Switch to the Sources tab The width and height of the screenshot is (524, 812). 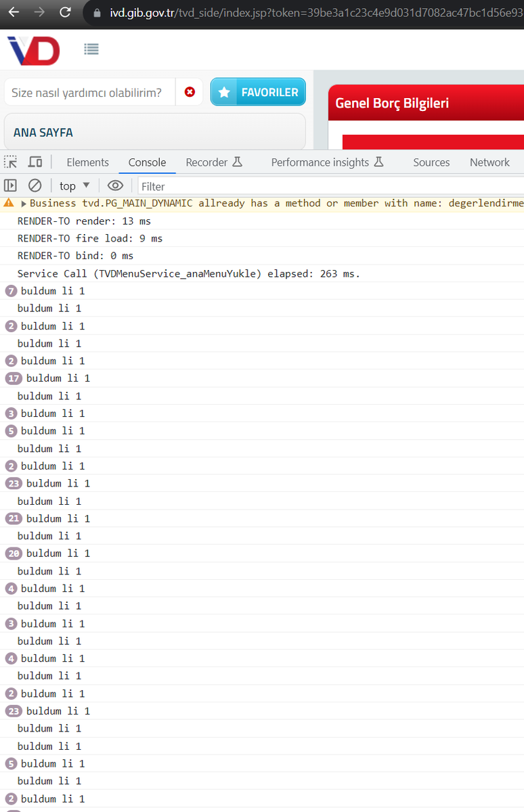(x=431, y=162)
